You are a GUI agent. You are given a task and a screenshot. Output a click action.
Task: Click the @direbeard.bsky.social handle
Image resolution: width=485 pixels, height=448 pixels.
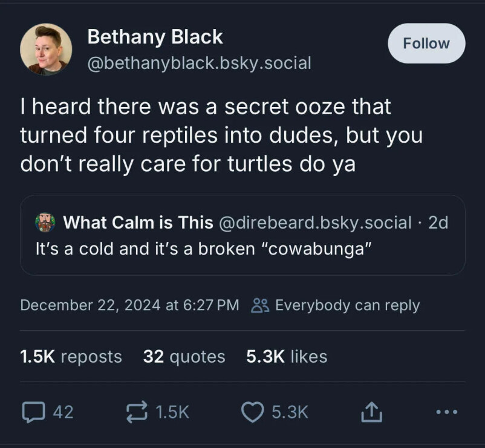314,222
